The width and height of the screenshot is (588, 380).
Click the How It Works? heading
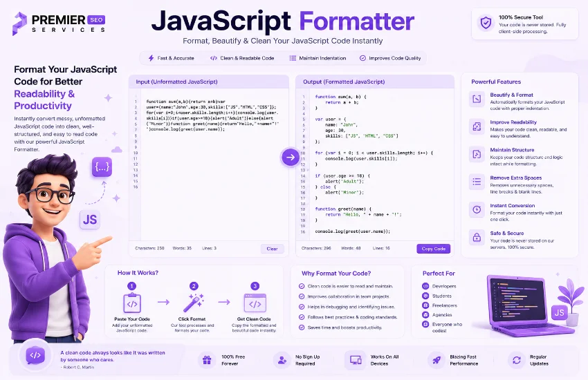click(138, 273)
